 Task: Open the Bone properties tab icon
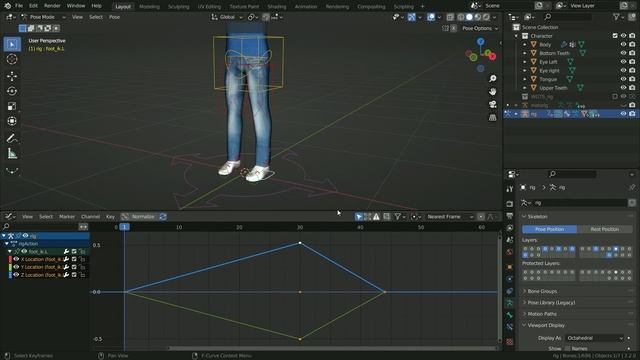tap(509, 315)
